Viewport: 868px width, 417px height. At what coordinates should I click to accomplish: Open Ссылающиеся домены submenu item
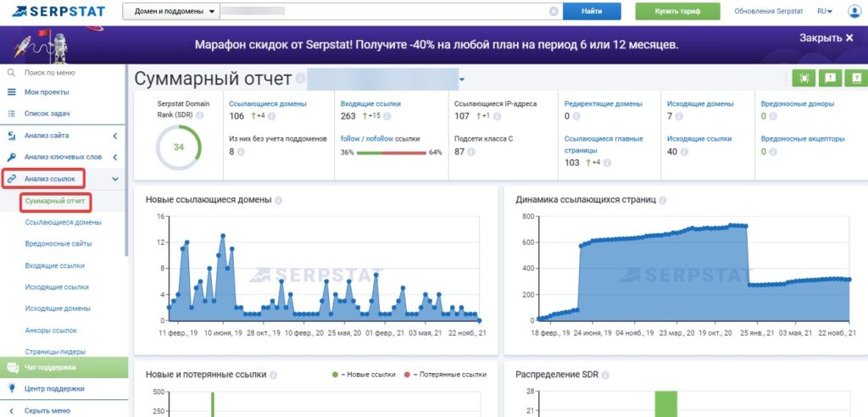pyautogui.click(x=63, y=223)
